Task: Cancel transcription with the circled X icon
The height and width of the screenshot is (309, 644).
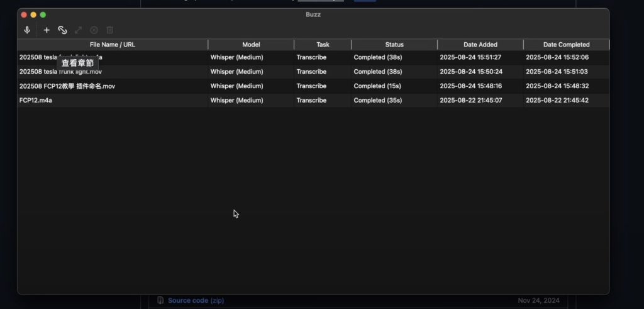Action: tap(94, 30)
